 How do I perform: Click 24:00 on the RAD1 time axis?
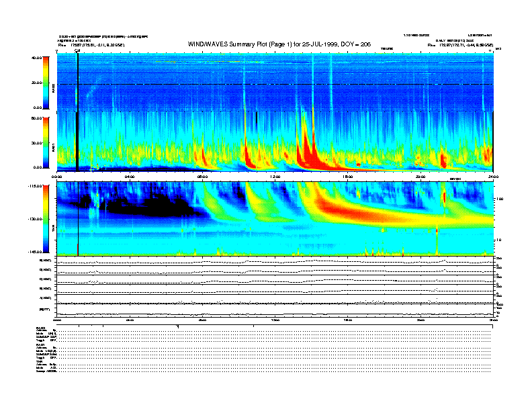493,177
